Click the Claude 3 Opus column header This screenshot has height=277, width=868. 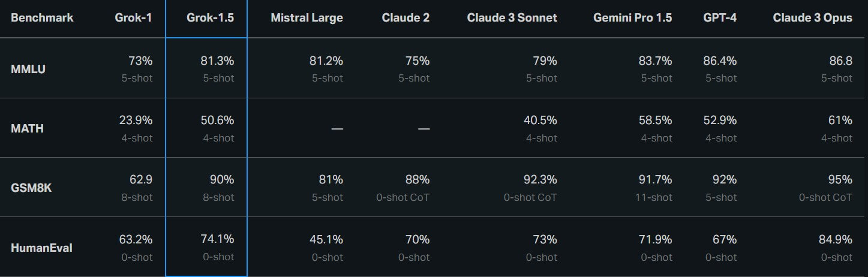click(813, 18)
